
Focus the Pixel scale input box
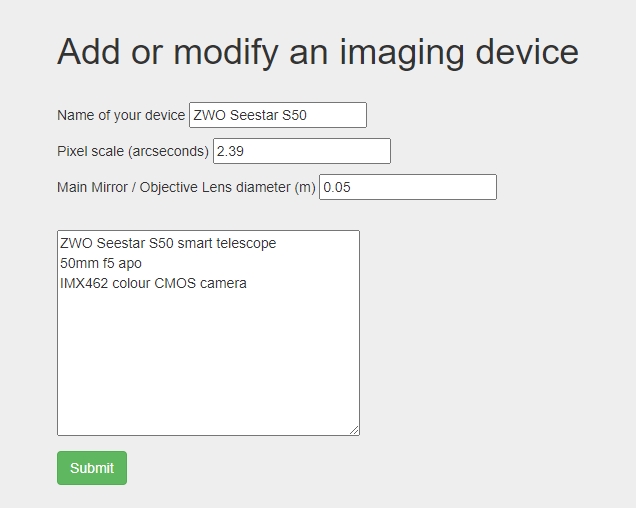[x=302, y=151]
